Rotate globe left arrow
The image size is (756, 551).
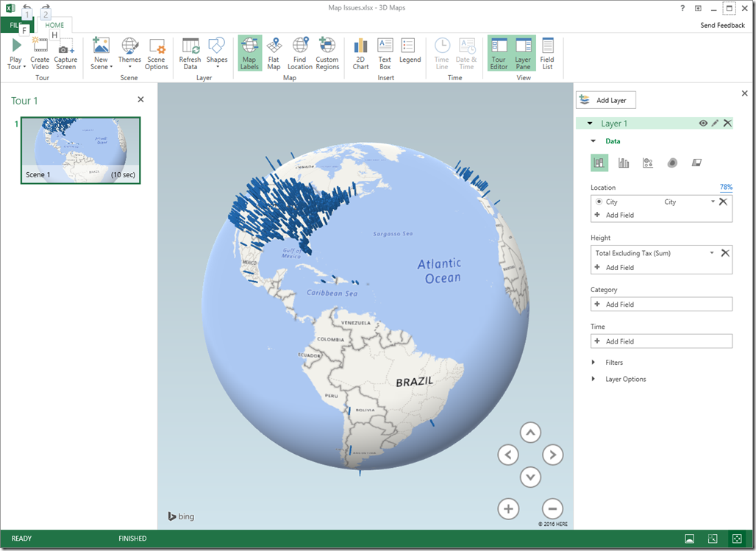tap(508, 455)
